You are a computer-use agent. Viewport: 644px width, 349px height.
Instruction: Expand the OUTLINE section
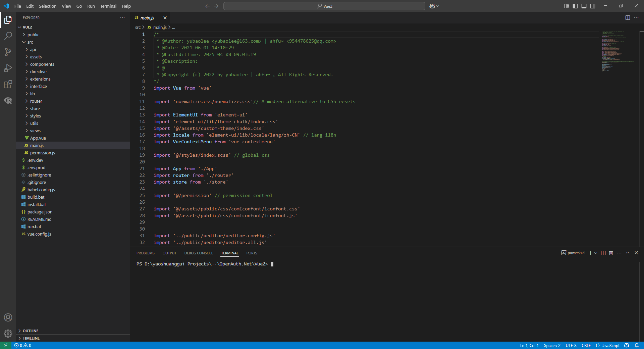[x=31, y=331]
